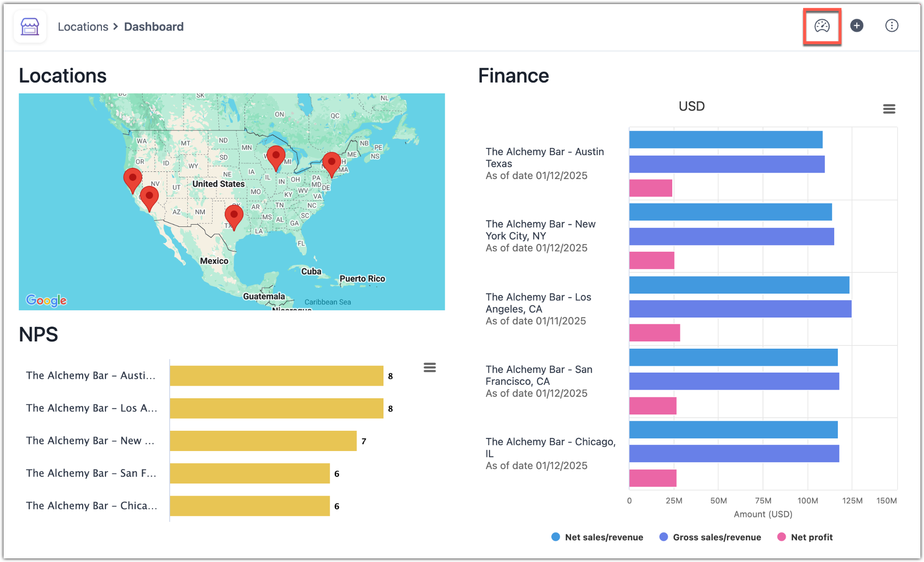Select the San Francisco map pin
The image size is (924, 562).
point(133,180)
